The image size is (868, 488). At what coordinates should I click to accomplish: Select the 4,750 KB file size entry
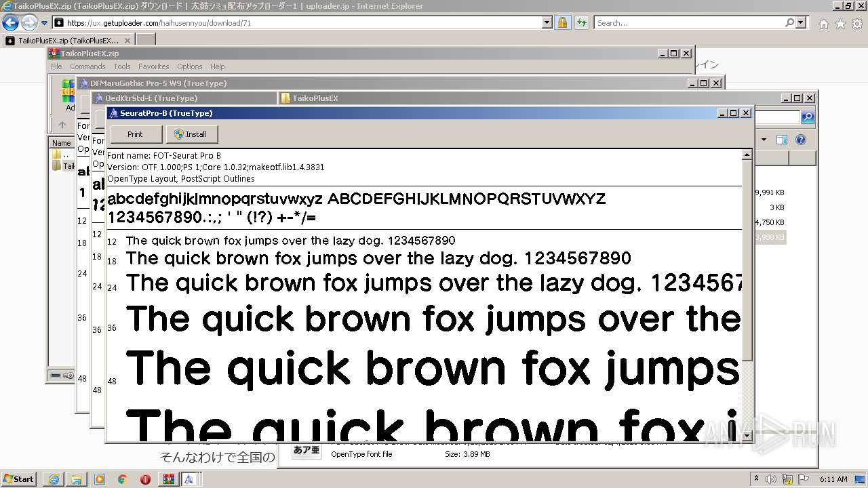pos(770,222)
